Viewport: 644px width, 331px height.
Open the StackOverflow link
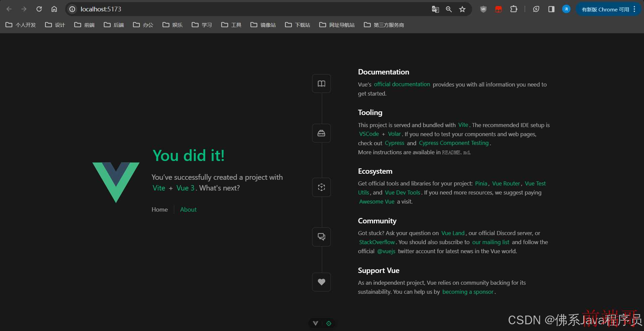coord(377,242)
